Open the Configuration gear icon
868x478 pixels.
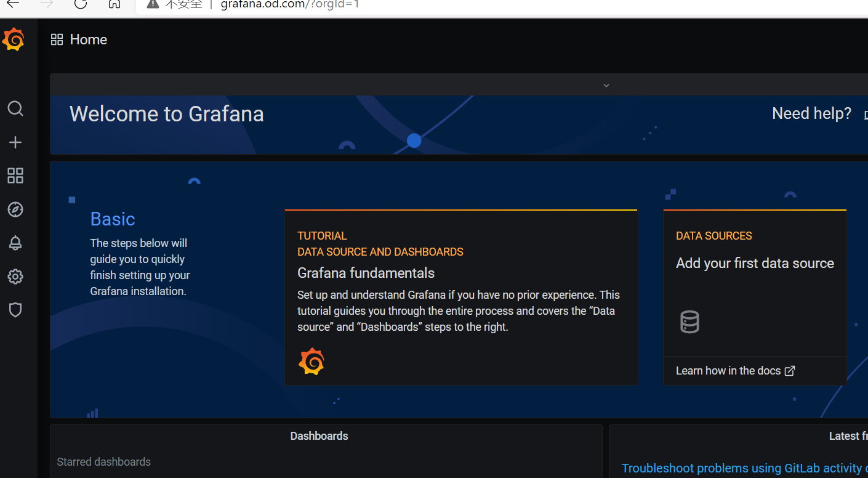click(x=15, y=277)
